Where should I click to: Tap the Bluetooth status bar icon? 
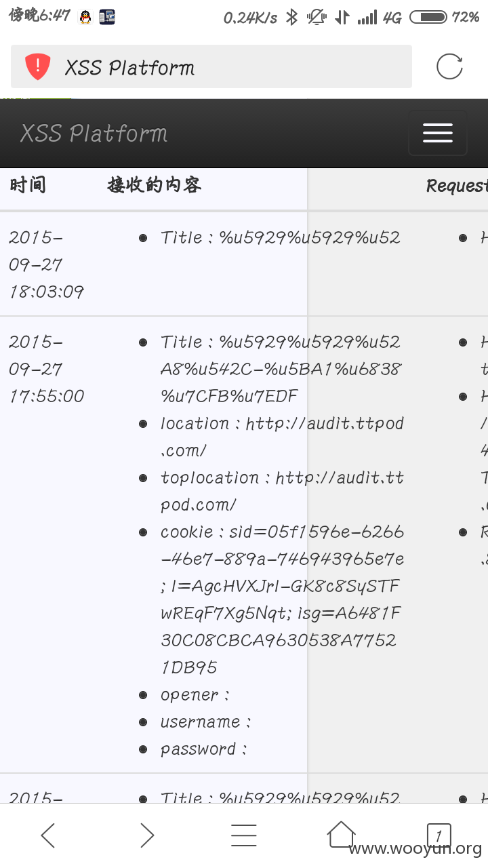tap(292, 17)
